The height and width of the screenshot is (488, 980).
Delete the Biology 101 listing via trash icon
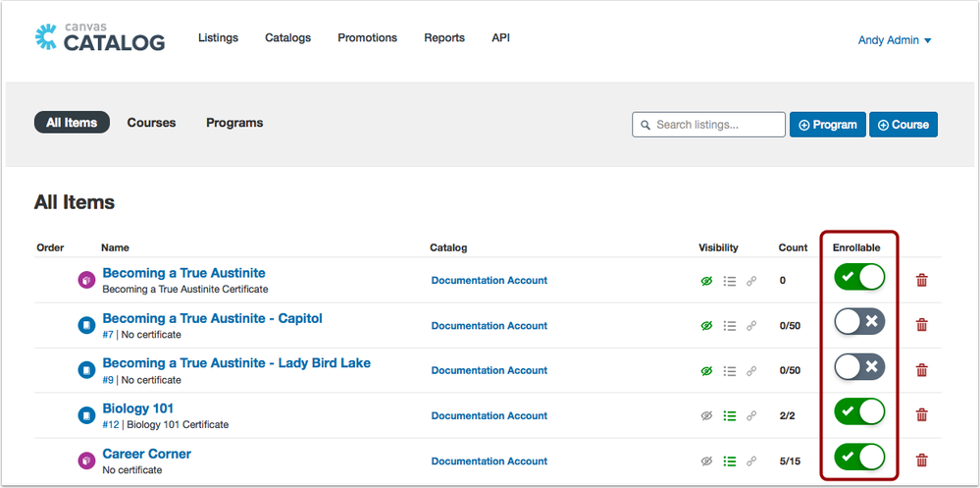(x=921, y=415)
